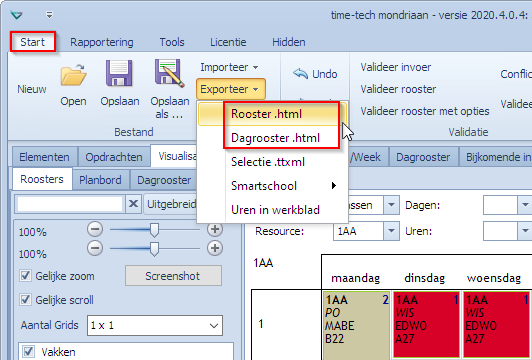Click minus icon of the upper zoom slider
This screenshot has width=532, height=360.
(x=95, y=230)
